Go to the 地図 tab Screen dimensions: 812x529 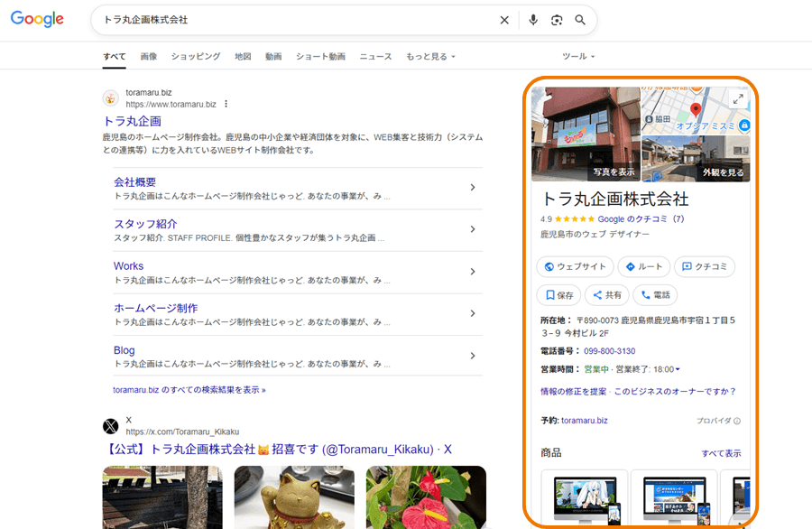click(243, 57)
